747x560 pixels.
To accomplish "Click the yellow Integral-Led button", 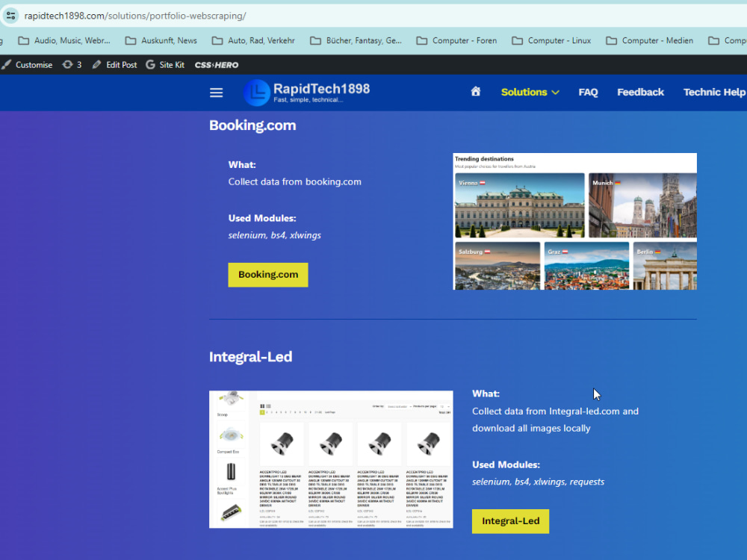I will pyautogui.click(x=511, y=521).
